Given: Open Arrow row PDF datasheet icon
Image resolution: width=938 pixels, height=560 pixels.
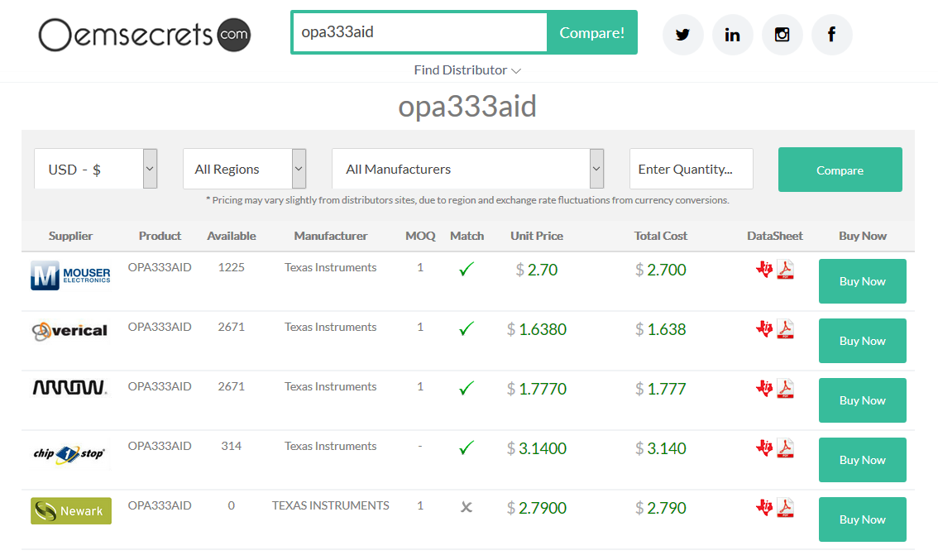Looking at the screenshot, I should click(786, 388).
